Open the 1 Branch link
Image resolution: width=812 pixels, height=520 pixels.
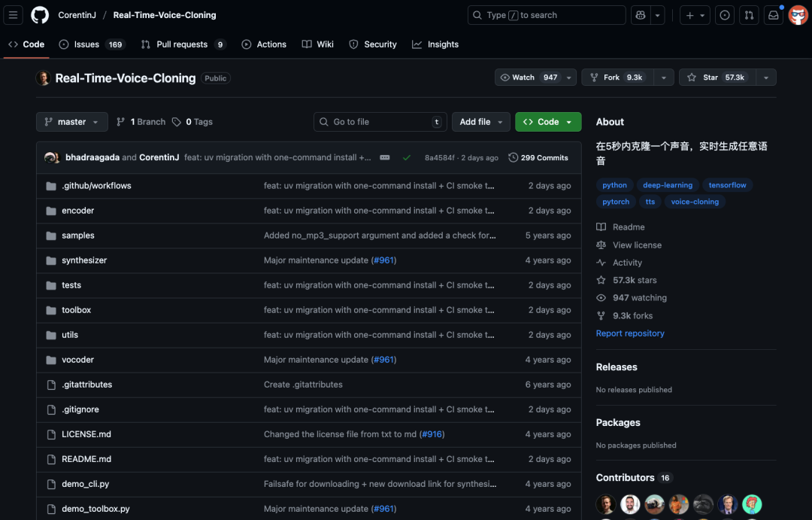click(x=141, y=122)
